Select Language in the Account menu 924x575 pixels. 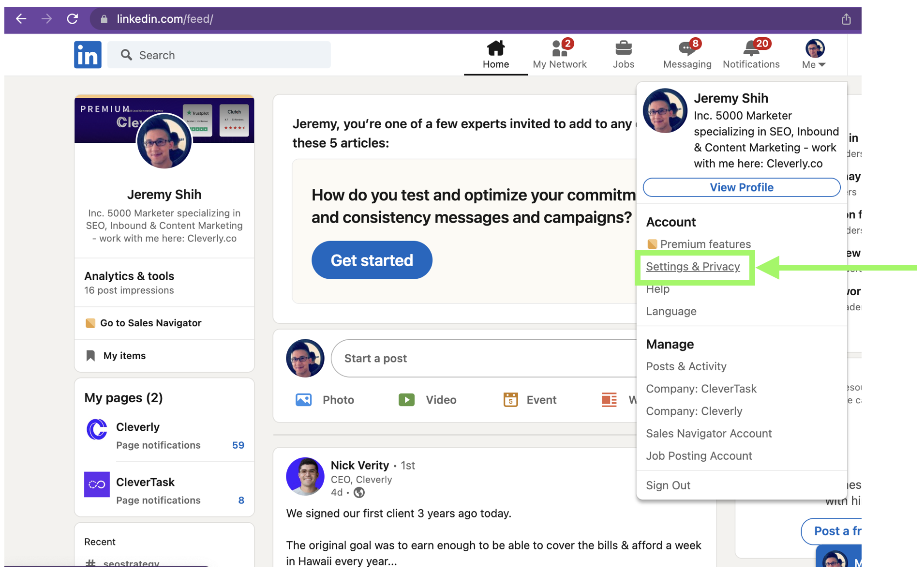671,311
